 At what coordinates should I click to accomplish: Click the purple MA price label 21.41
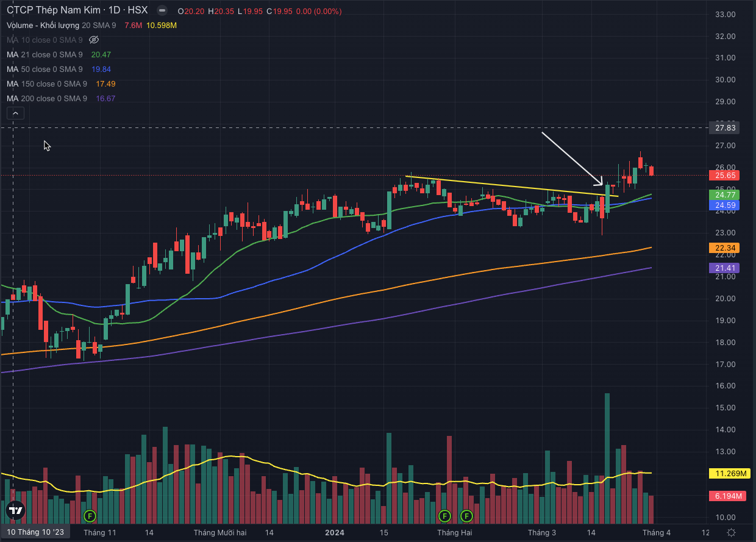coord(725,268)
